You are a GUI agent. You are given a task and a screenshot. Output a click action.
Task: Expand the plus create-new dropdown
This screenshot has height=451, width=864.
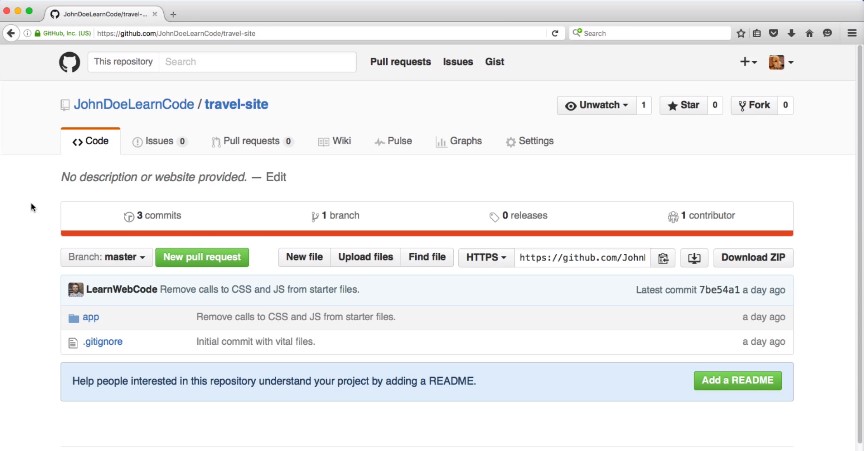coord(748,62)
